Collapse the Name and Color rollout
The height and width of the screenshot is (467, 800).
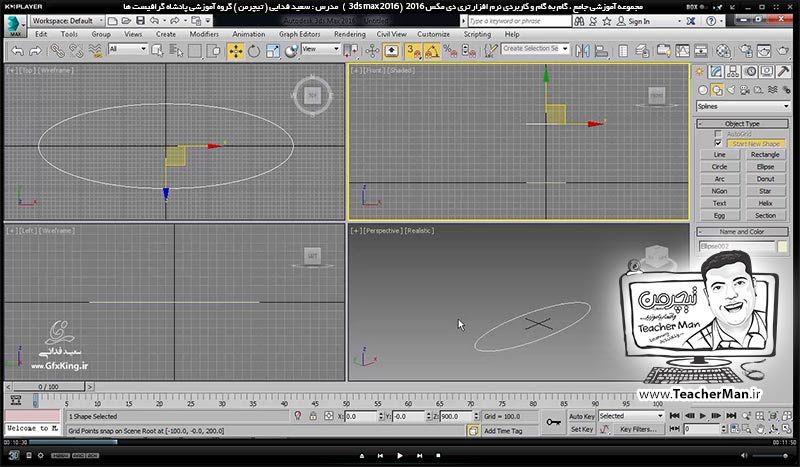742,232
